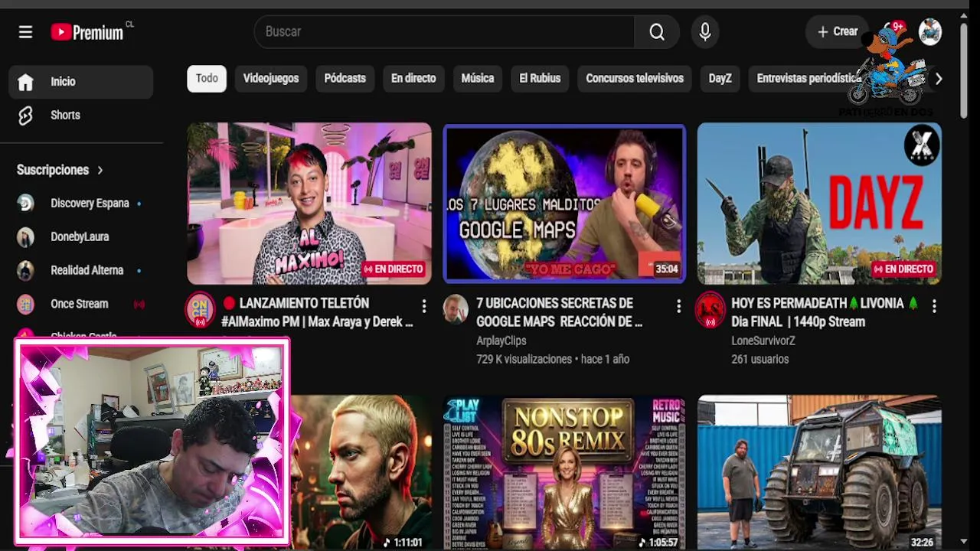Play the Google Maps lugares malditos thumbnail
Screen dimensions: 980x551
pyautogui.click(x=564, y=204)
